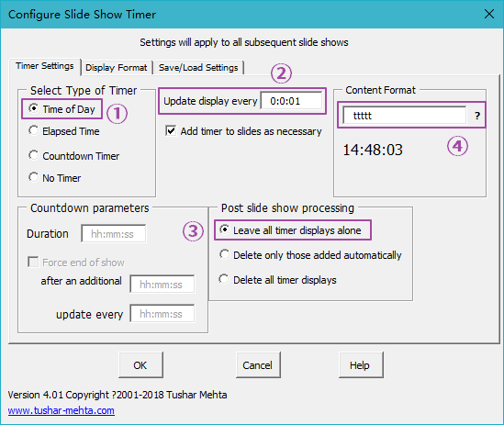
Task: Click the Content Format ttttt field
Action: [405, 115]
